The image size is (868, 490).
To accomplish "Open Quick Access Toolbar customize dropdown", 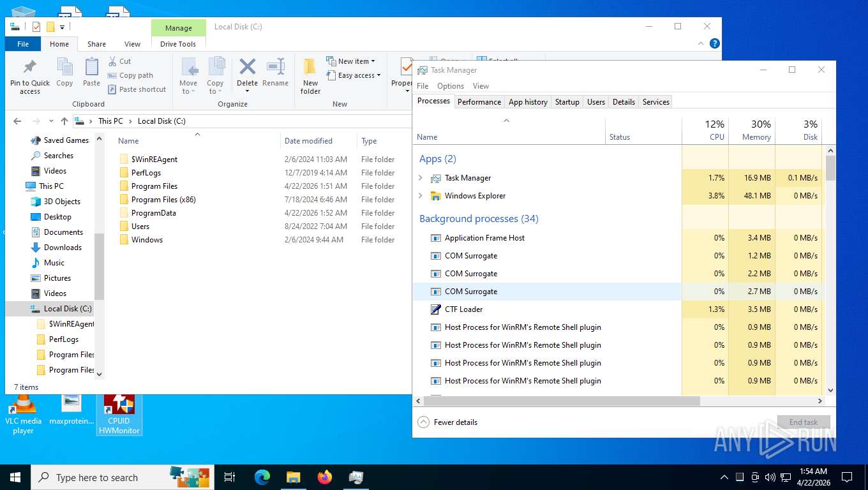I will [x=62, y=27].
